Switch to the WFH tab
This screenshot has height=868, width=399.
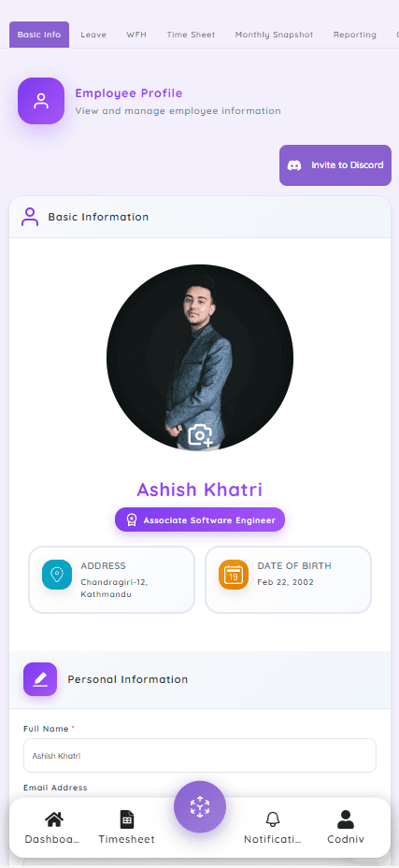(136, 35)
